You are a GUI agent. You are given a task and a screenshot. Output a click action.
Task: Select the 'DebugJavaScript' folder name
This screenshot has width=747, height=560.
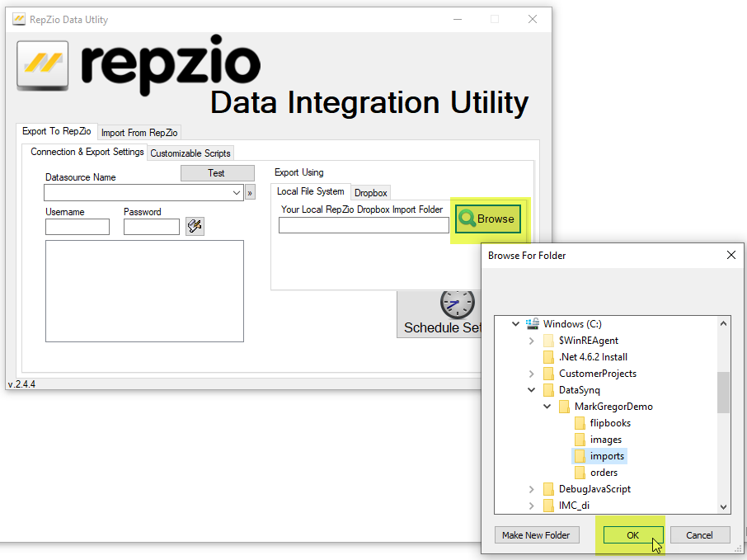[594, 489]
